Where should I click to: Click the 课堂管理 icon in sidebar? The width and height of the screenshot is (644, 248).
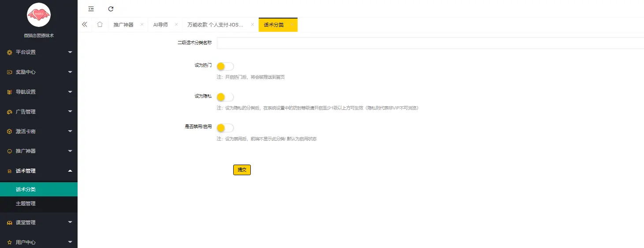(x=9, y=223)
